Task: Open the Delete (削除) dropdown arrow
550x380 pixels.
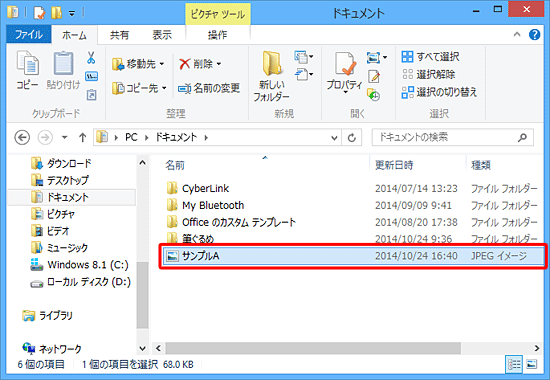Action: pyautogui.click(x=219, y=64)
